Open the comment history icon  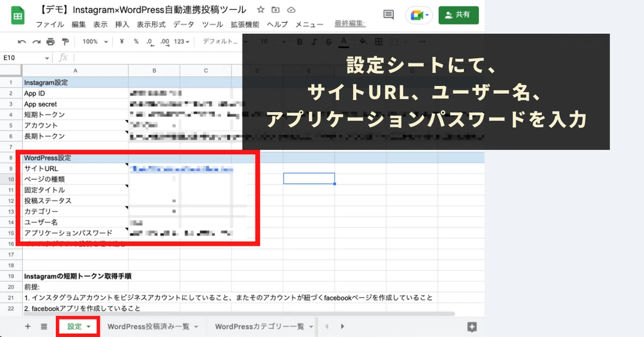(x=389, y=15)
